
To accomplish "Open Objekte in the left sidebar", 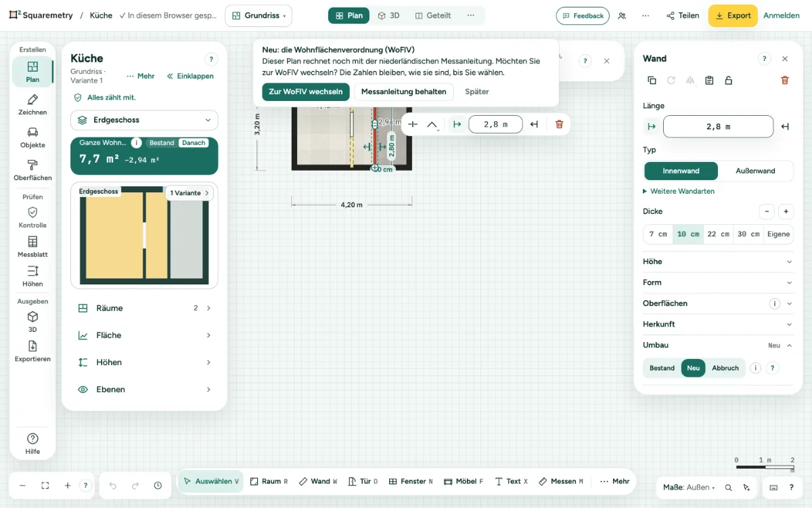I will [32, 137].
